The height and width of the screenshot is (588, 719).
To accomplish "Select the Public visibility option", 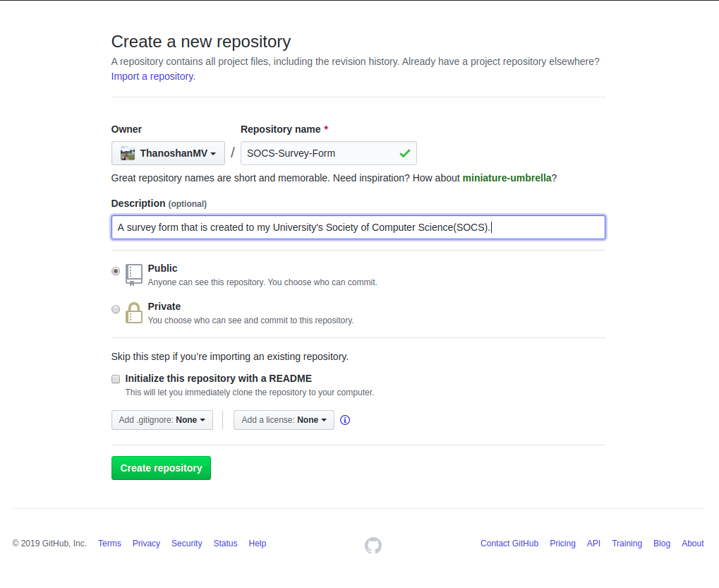I will click(115, 271).
